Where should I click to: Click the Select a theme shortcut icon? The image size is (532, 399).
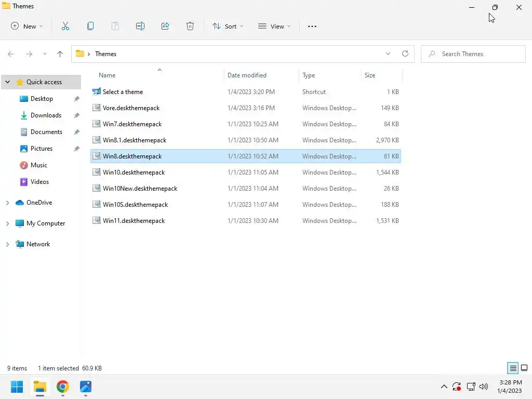(97, 91)
